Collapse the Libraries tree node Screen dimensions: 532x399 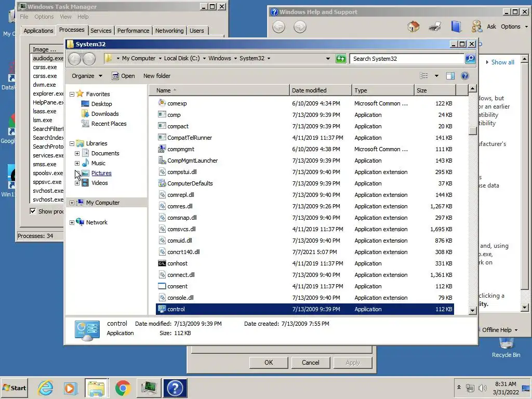(72, 143)
